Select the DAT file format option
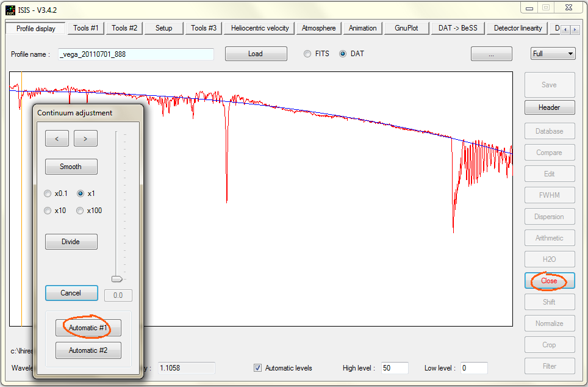This screenshot has width=588, height=387. click(x=343, y=54)
